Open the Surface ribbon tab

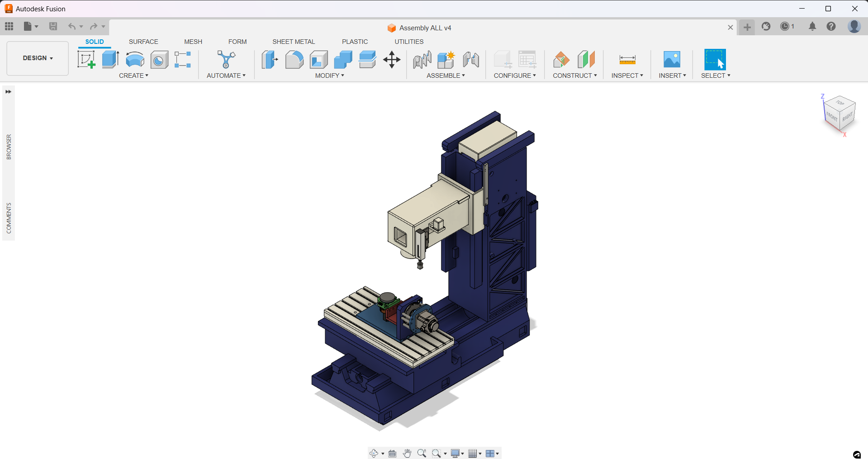tap(143, 42)
